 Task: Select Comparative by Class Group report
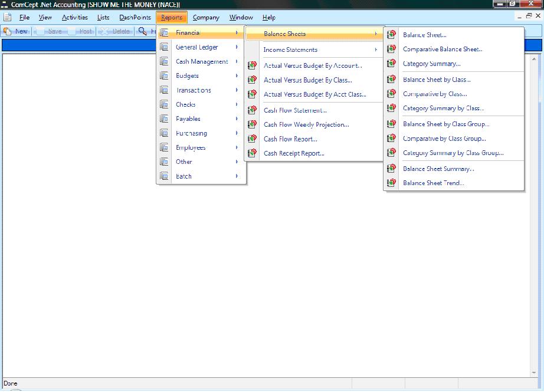(x=444, y=139)
